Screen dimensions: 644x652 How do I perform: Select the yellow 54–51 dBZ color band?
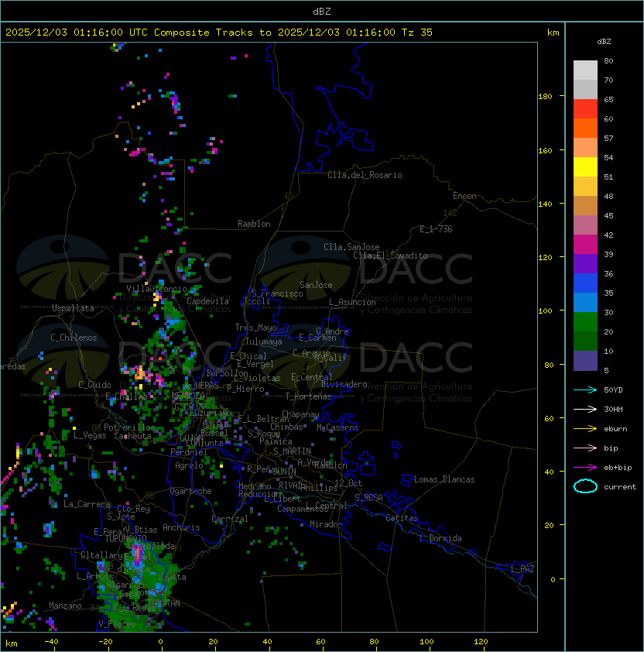[x=585, y=167]
